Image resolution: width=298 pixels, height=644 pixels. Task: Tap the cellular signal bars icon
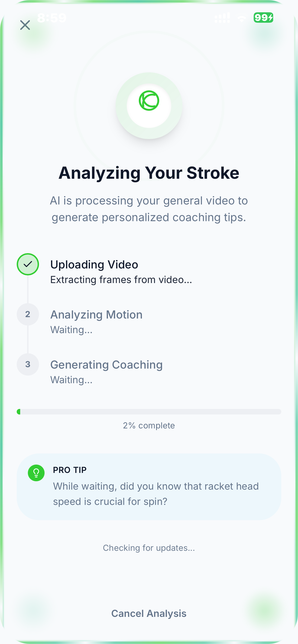click(x=222, y=18)
